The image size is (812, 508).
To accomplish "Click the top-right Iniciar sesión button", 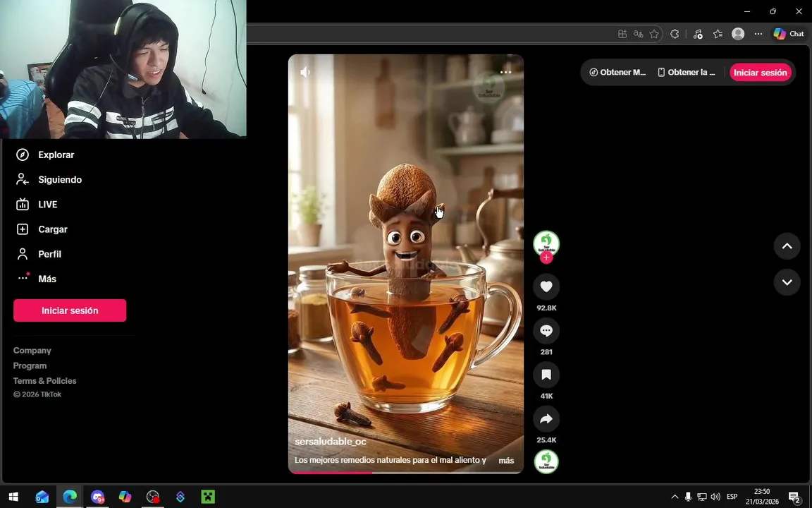I will pyautogui.click(x=761, y=73).
